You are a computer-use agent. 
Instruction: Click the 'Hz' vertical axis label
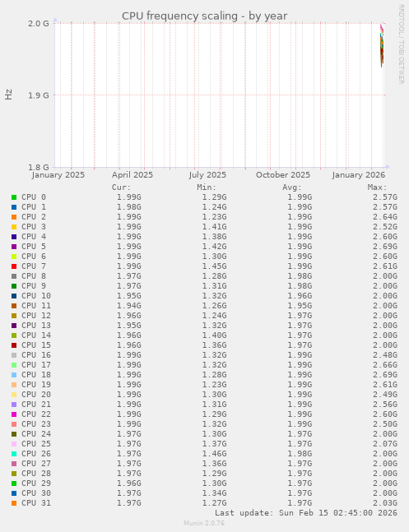point(8,95)
